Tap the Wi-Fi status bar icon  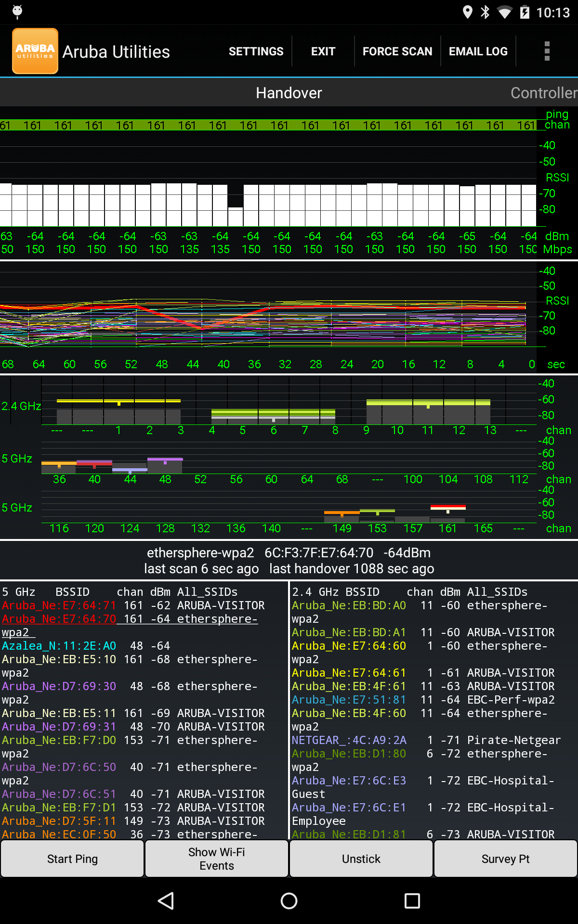click(x=505, y=12)
